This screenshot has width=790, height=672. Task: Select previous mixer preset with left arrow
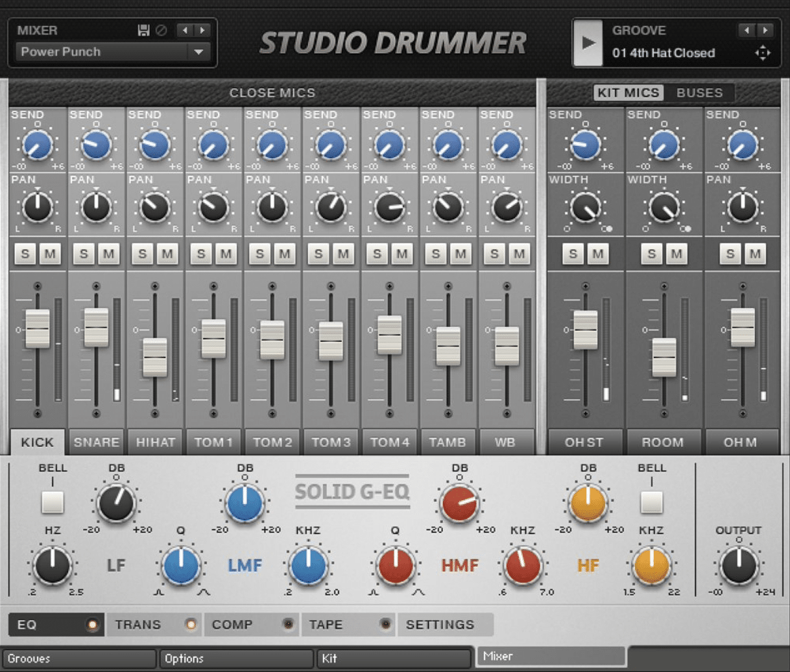click(x=186, y=30)
